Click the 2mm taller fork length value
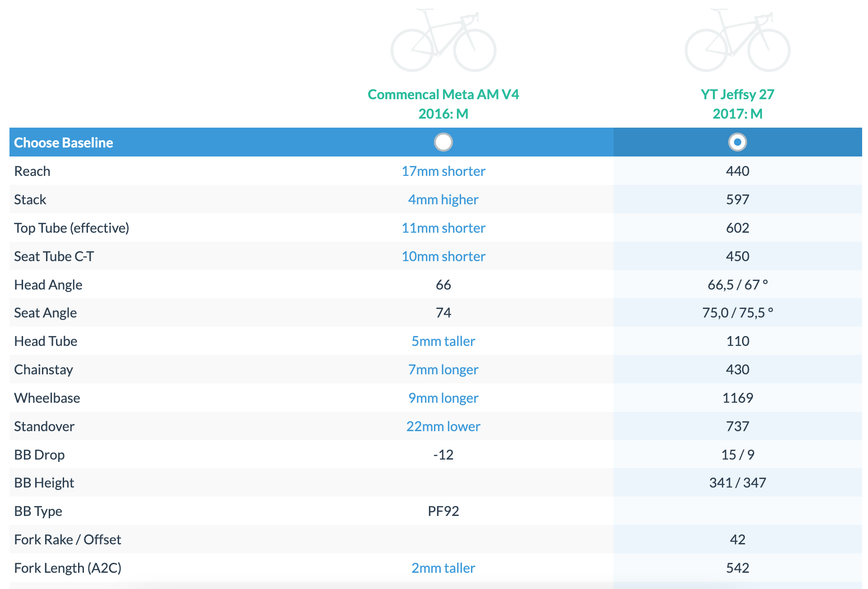The height and width of the screenshot is (589, 868). coord(443,568)
